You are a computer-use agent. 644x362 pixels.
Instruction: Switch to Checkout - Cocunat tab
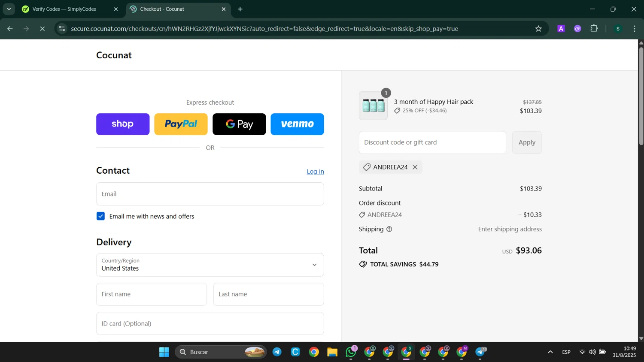(178, 9)
